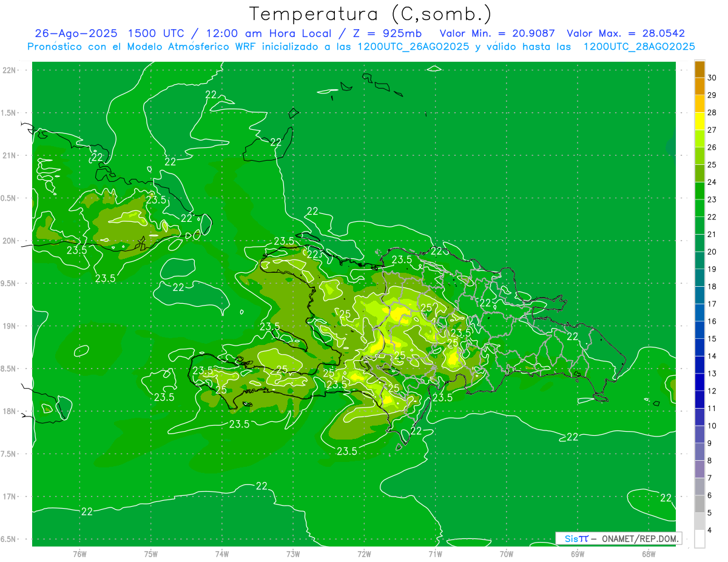The width and height of the screenshot is (728, 562).
Task: Click the colorbar label '12'
Action: (712, 391)
